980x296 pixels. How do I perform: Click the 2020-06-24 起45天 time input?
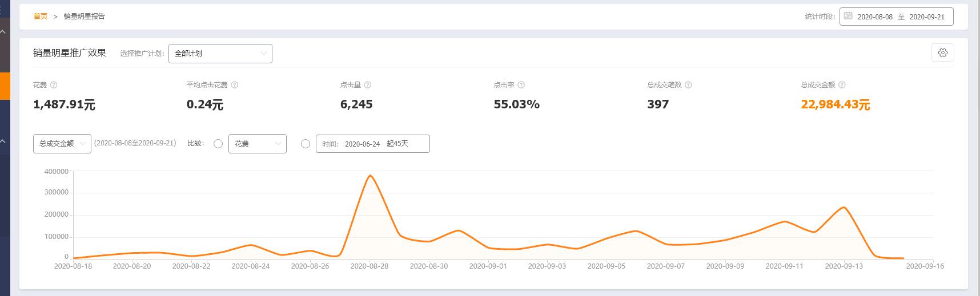372,144
